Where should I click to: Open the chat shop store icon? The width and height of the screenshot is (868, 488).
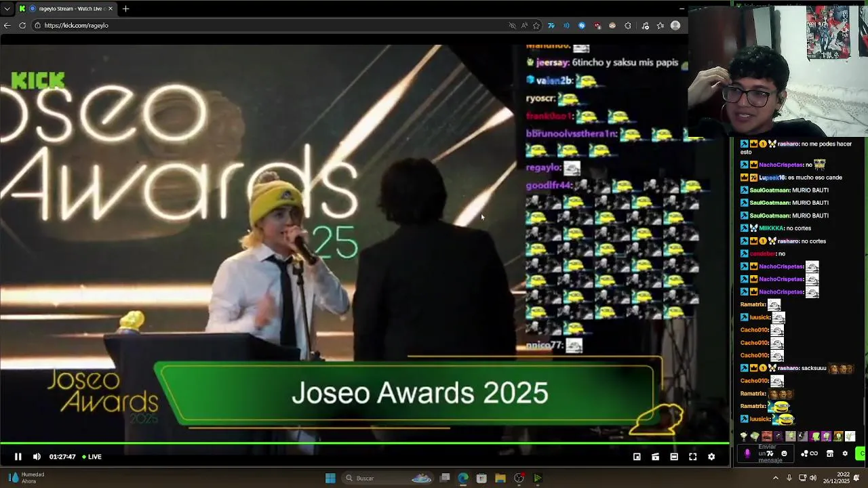click(830, 453)
